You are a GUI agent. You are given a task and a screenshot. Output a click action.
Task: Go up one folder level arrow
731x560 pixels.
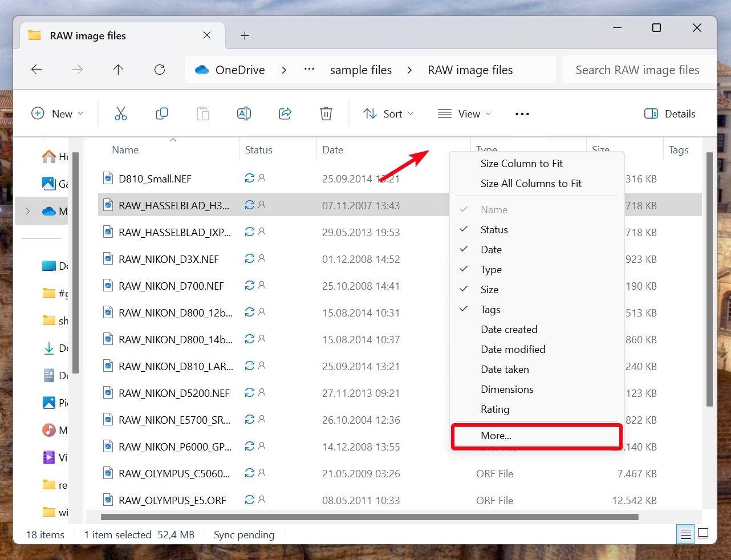point(118,70)
